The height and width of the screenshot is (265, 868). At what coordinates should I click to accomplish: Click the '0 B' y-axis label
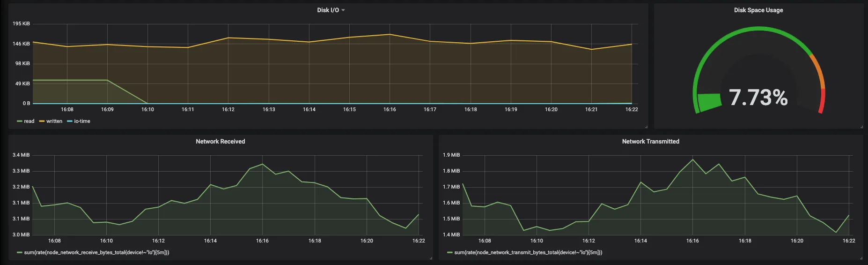point(26,103)
